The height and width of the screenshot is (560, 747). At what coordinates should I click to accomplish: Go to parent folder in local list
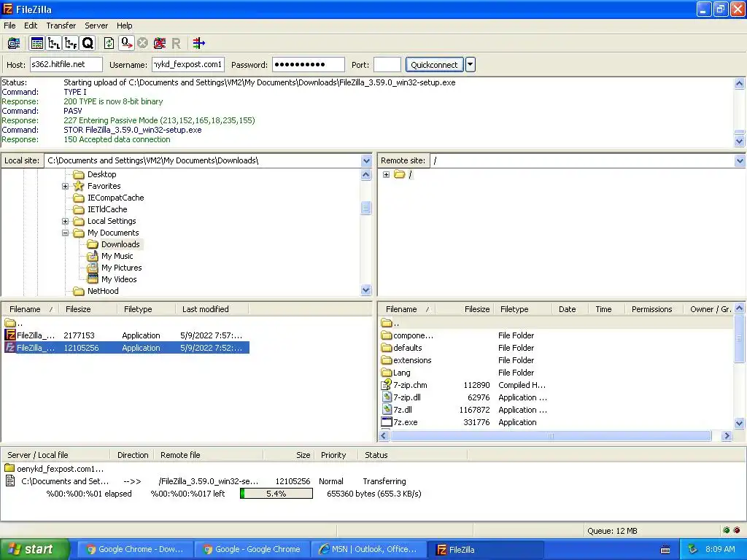(x=15, y=323)
